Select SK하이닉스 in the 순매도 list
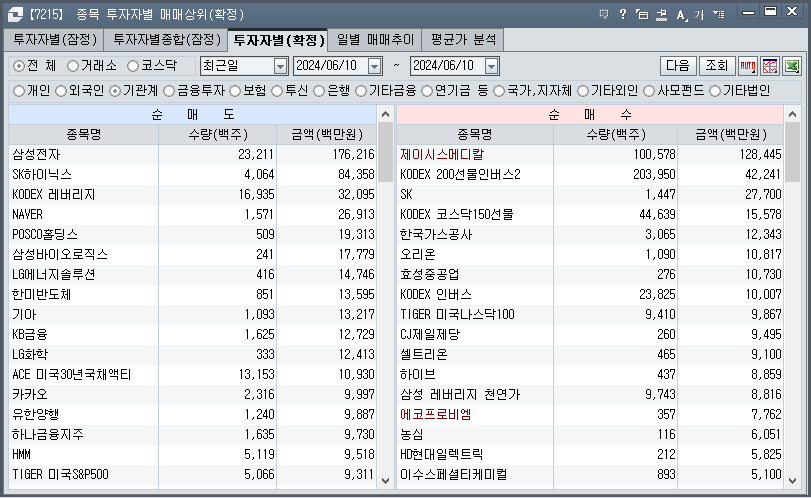The image size is (811, 498). 42,174
